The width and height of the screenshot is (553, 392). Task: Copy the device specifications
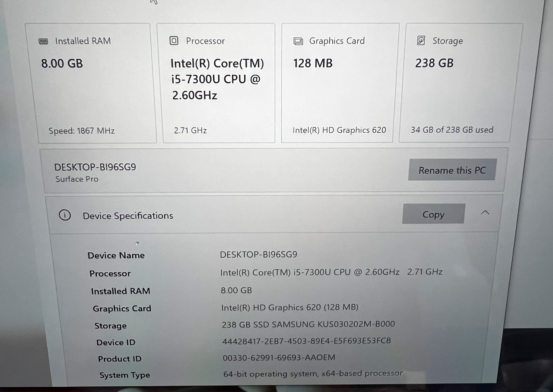click(x=433, y=214)
